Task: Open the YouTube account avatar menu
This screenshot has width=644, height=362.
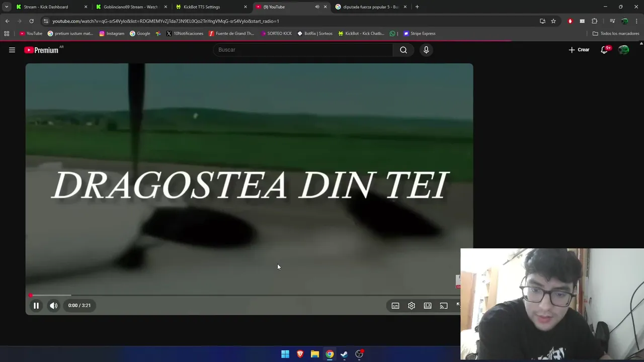Action: (x=624, y=50)
